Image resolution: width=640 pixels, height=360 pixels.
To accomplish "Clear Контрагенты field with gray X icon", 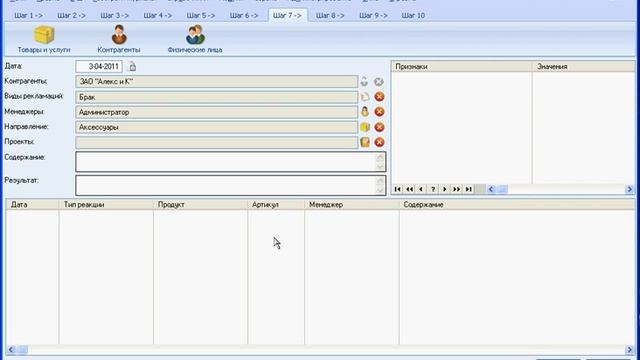I will [379, 82].
